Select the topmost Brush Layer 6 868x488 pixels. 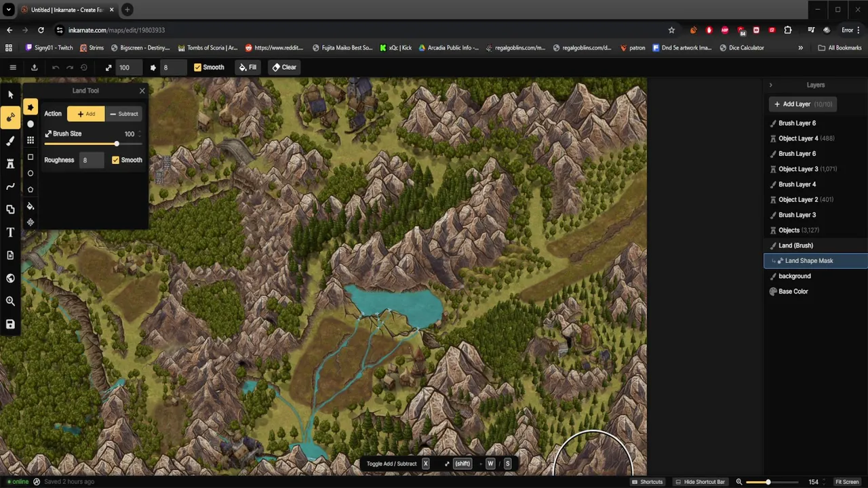(x=816, y=123)
